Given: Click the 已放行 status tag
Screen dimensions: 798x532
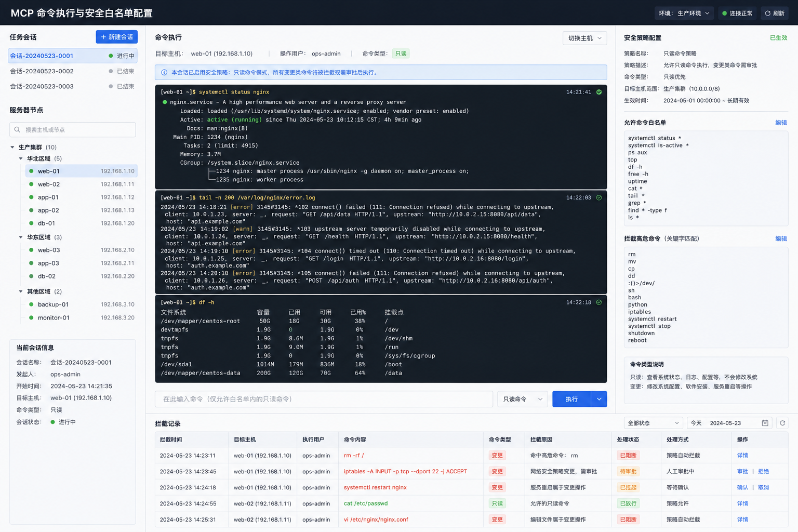Looking at the screenshot, I should [x=628, y=503].
